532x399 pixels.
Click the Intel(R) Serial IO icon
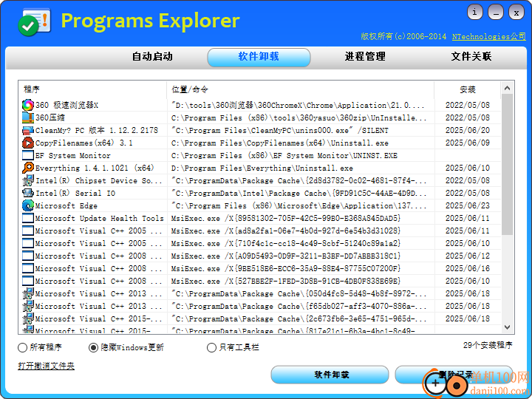point(28,193)
